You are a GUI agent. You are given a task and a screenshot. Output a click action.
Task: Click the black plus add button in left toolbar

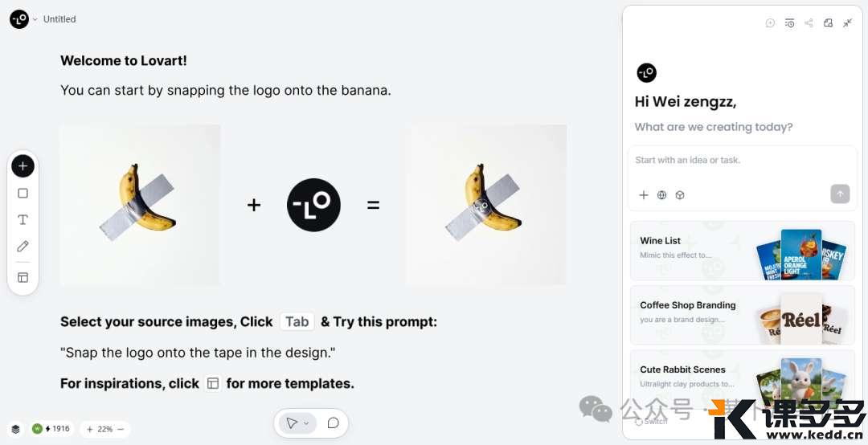click(x=23, y=166)
